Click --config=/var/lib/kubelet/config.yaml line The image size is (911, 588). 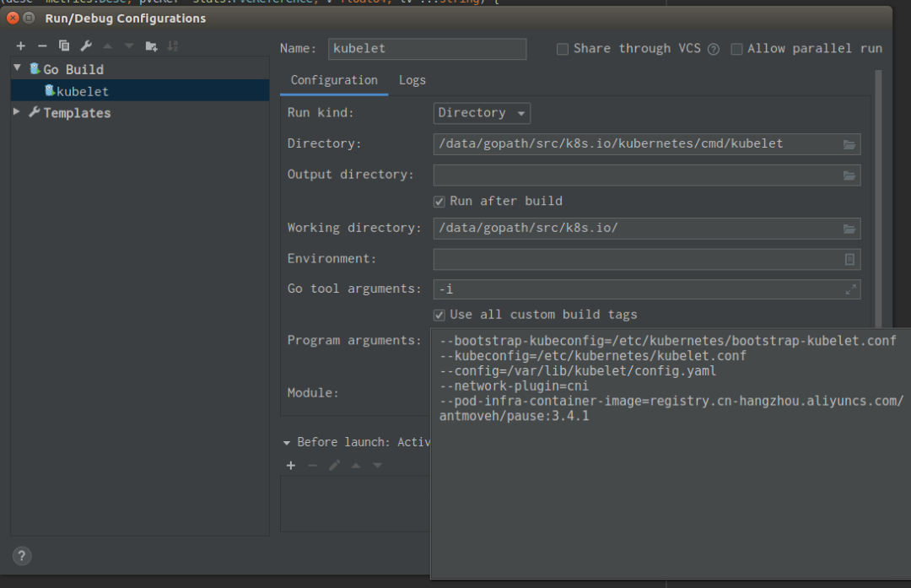pyautogui.click(x=578, y=370)
